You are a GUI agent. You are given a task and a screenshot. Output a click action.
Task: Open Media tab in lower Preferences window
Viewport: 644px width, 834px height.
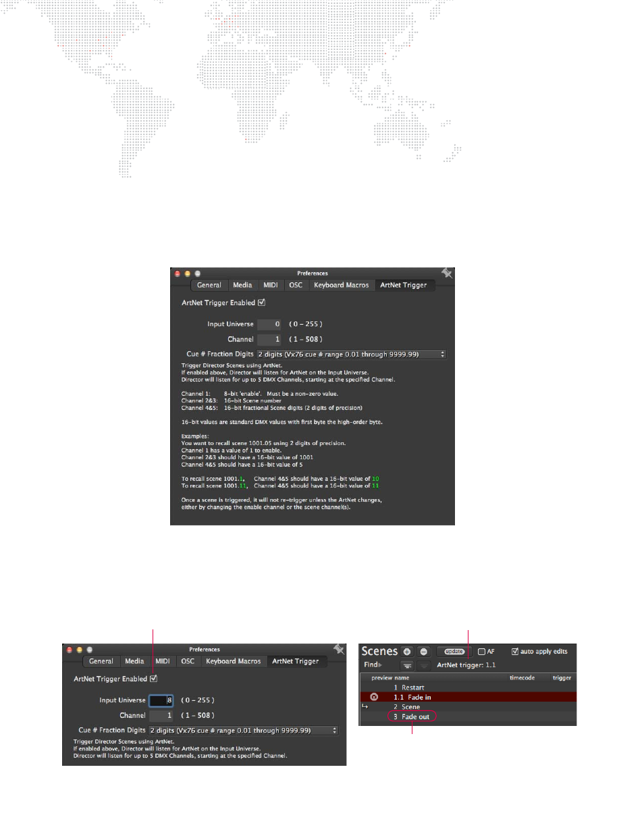coord(134,661)
